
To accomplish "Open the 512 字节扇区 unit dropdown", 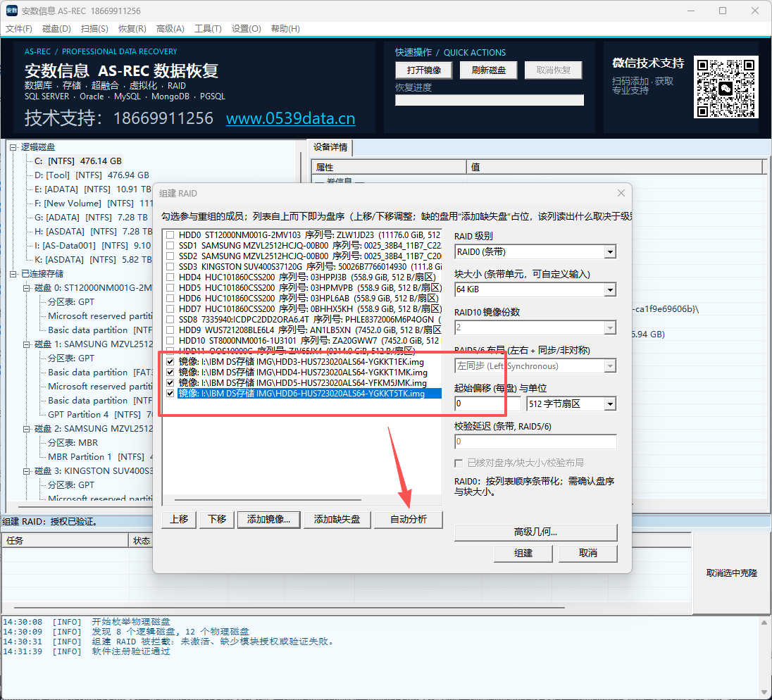I will click(x=610, y=404).
